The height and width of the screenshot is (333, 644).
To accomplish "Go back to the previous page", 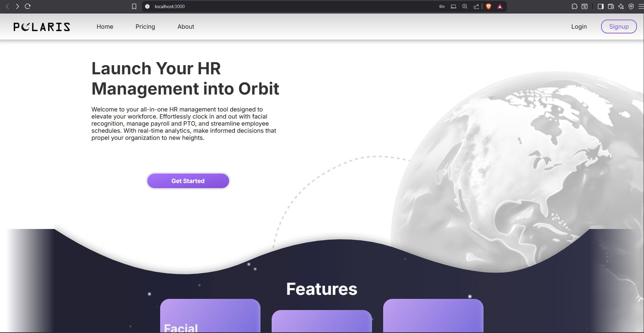I will tap(7, 6).
